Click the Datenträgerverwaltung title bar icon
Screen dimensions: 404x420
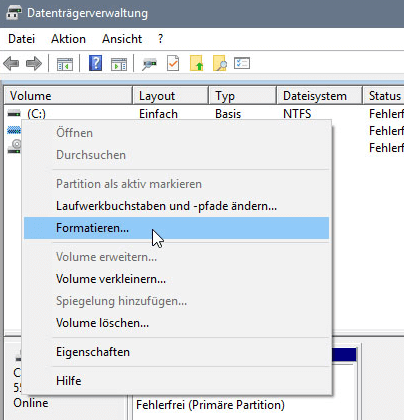pyautogui.click(x=14, y=13)
